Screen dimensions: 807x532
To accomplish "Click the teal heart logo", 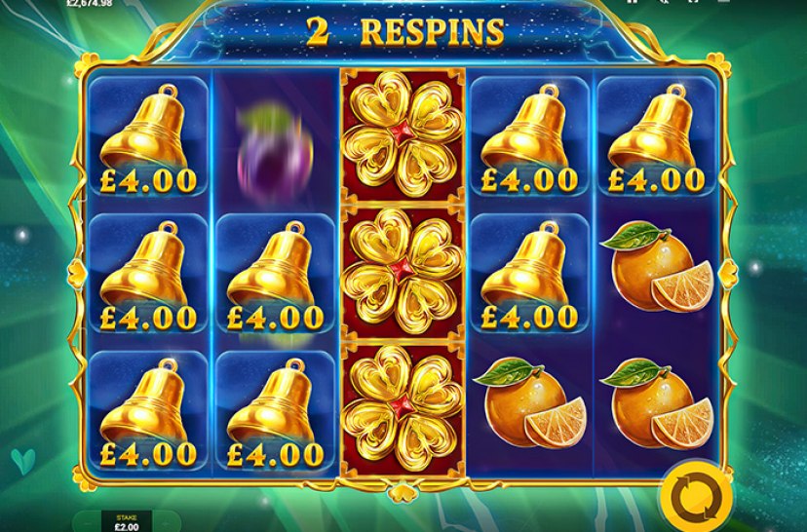I will [23, 462].
